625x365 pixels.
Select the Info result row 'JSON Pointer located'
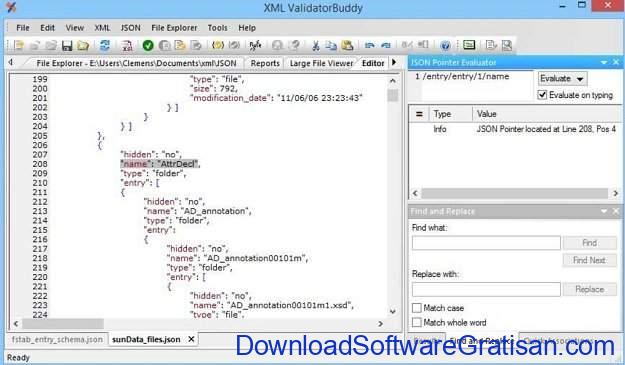(x=515, y=129)
